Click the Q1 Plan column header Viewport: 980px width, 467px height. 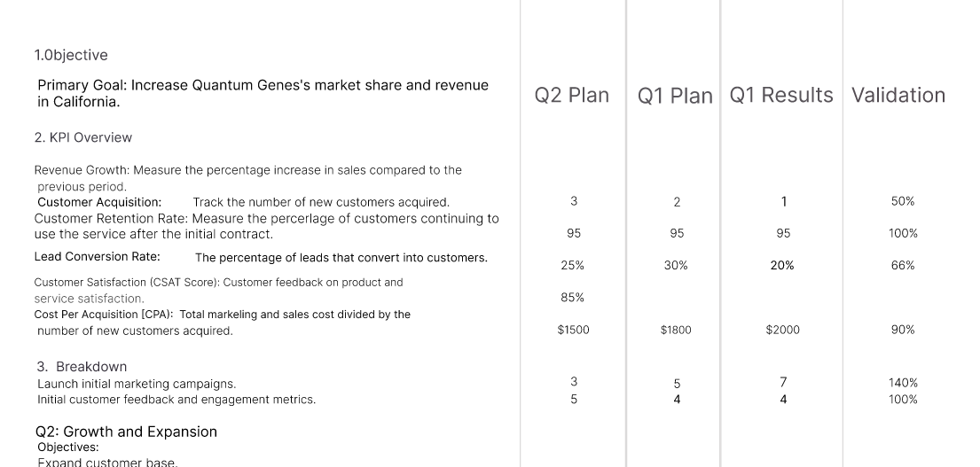[x=675, y=96]
